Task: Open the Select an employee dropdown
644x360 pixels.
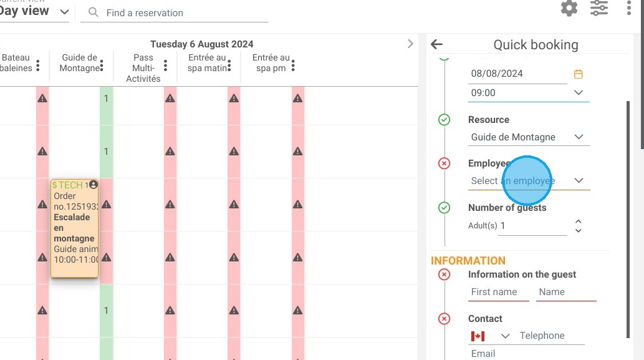Action: [x=529, y=181]
